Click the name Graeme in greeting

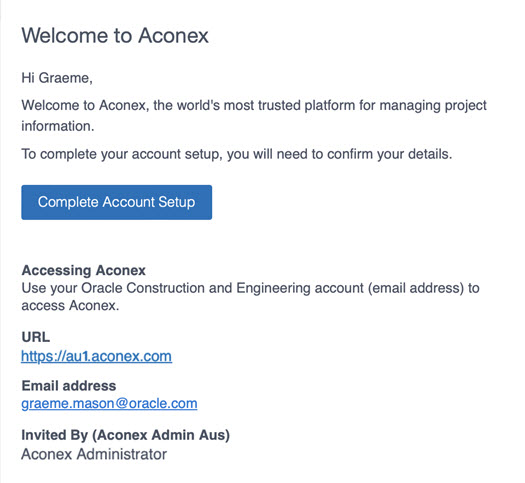[x=66, y=78]
